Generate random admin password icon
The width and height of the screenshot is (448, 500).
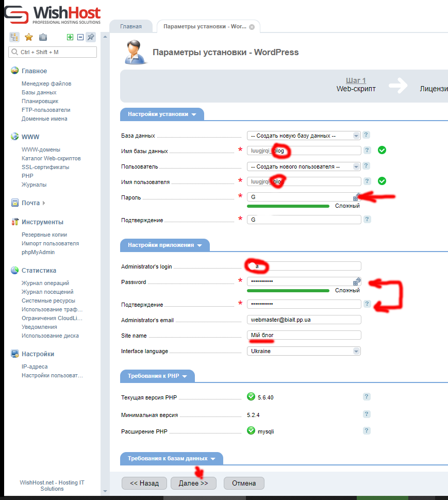[x=357, y=281]
